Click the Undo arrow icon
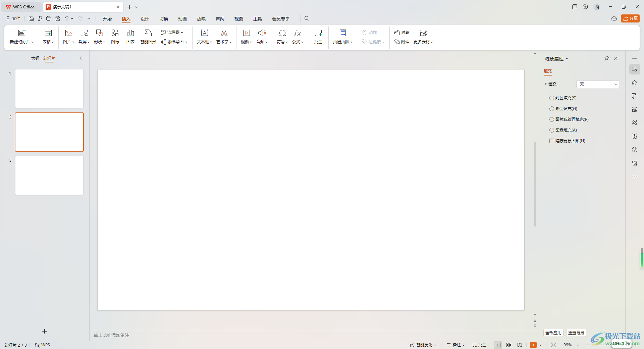Screen dimensions: 644x349 coord(67,19)
